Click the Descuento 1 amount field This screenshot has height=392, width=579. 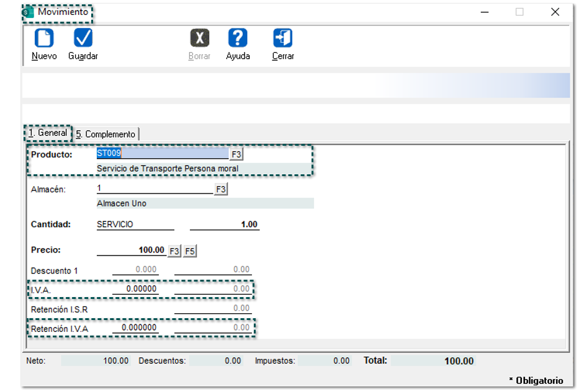coord(213,269)
